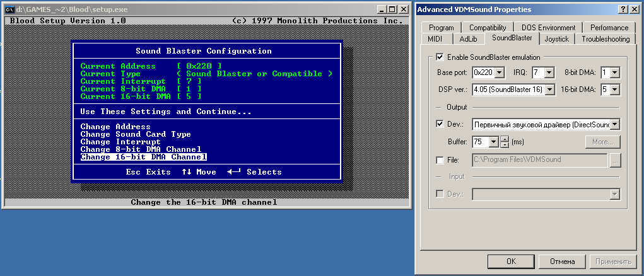
Task: Open the Base port dropdown
Action: pyautogui.click(x=500, y=73)
